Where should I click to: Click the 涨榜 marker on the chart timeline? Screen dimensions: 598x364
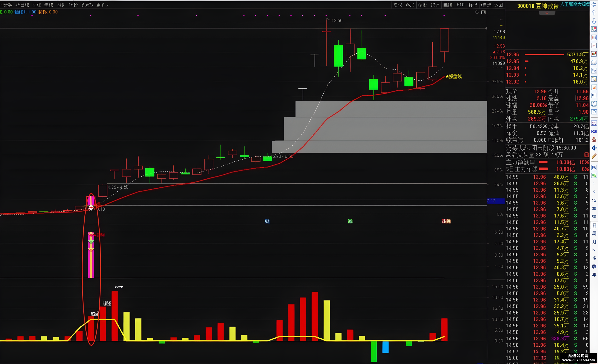446,221
